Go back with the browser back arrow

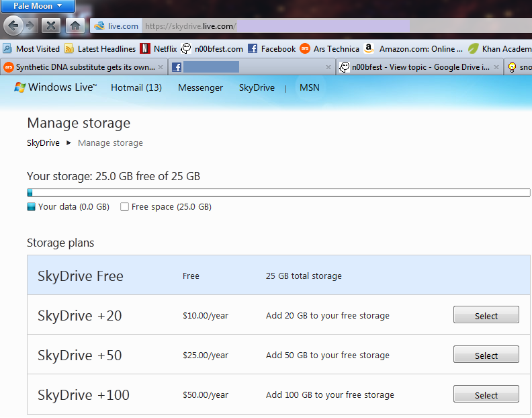(13, 26)
